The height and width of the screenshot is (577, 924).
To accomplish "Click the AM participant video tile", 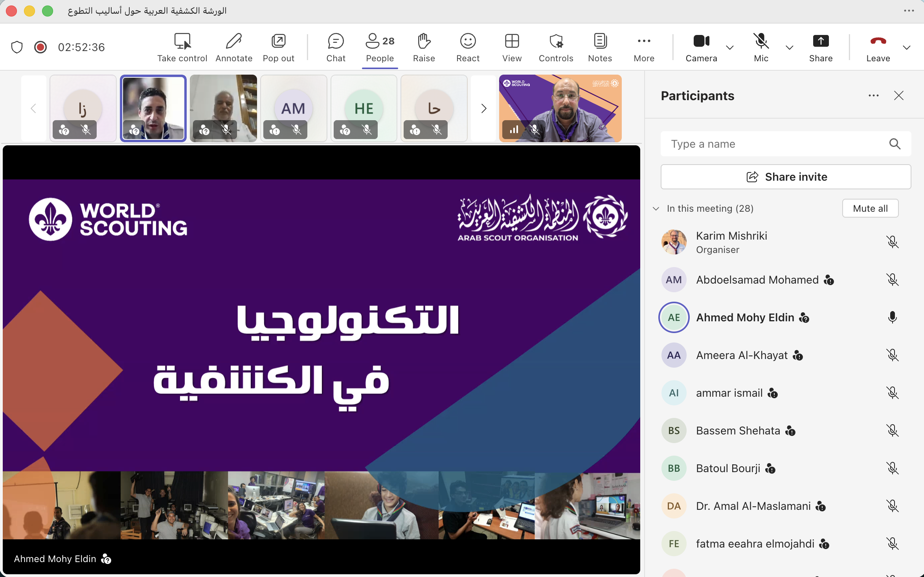I will click(x=294, y=108).
